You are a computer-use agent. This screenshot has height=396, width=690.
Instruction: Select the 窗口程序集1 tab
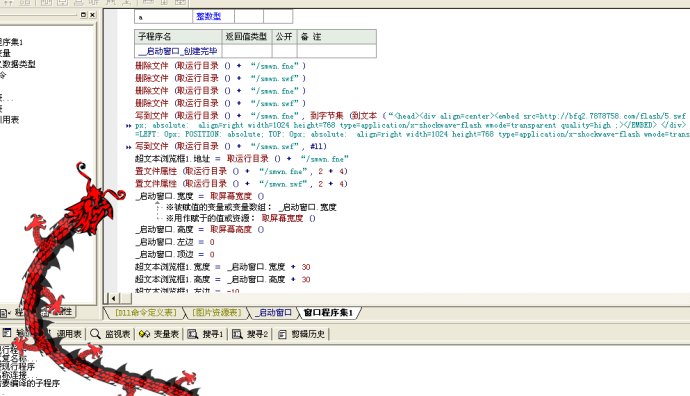click(328, 313)
